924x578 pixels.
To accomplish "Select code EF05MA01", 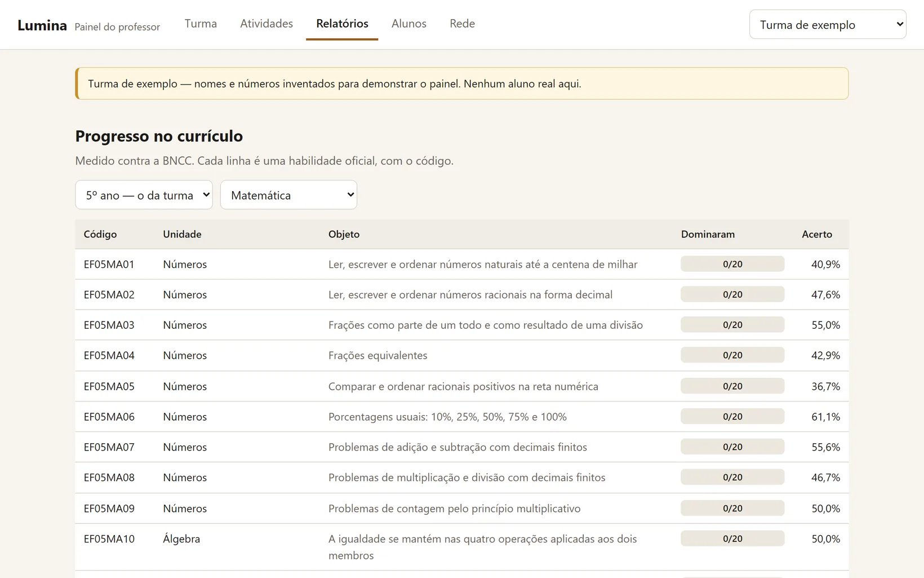I will pyautogui.click(x=109, y=264).
